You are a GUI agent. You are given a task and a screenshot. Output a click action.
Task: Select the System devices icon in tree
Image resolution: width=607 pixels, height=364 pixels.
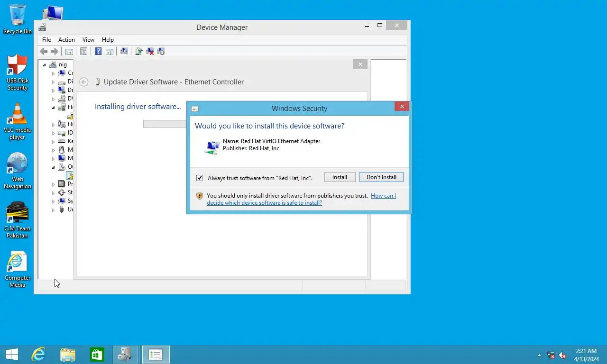(x=62, y=201)
